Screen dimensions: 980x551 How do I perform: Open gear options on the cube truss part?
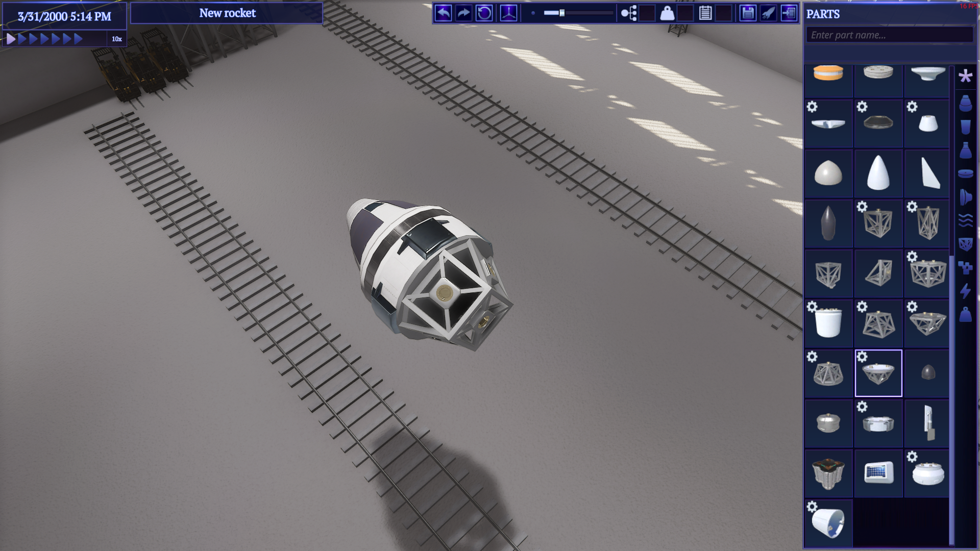pos(862,207)
